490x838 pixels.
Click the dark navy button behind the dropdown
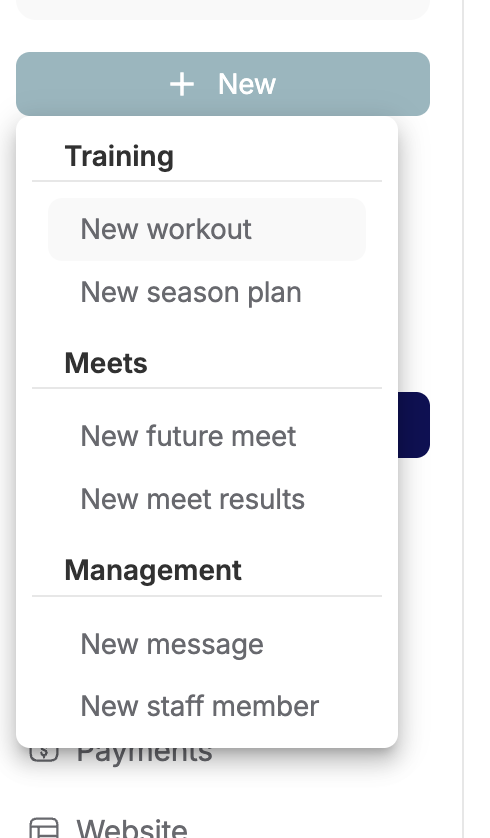pos(414,425)
